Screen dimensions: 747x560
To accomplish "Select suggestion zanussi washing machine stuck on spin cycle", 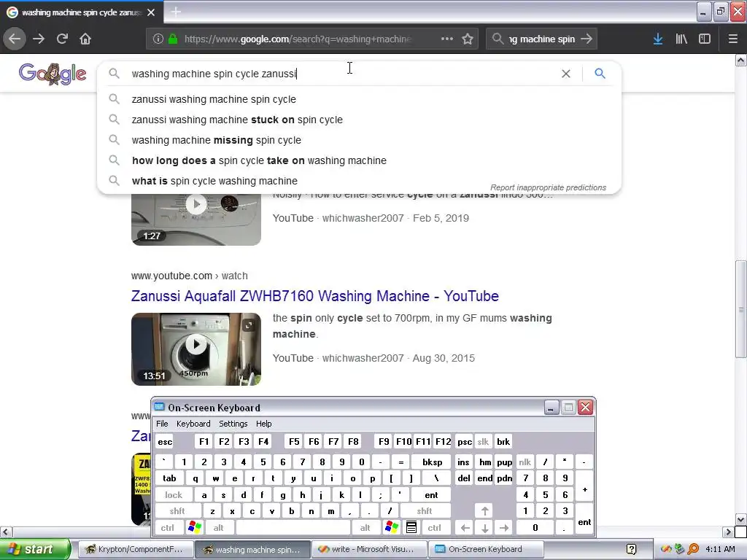I will tap(359, 120).
